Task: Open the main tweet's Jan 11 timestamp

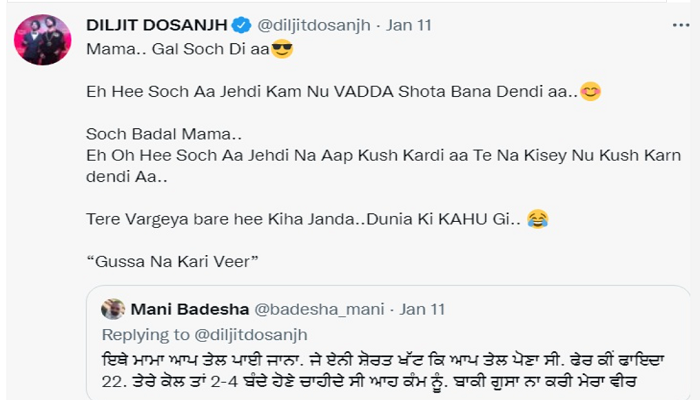Action: pos(409,25)
